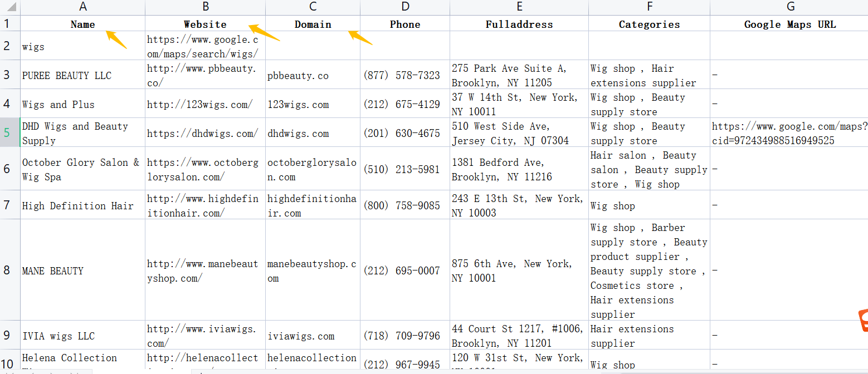Viewport: 868px width, 374px height.
Task: Select column B header
Action: click(206, 7)
